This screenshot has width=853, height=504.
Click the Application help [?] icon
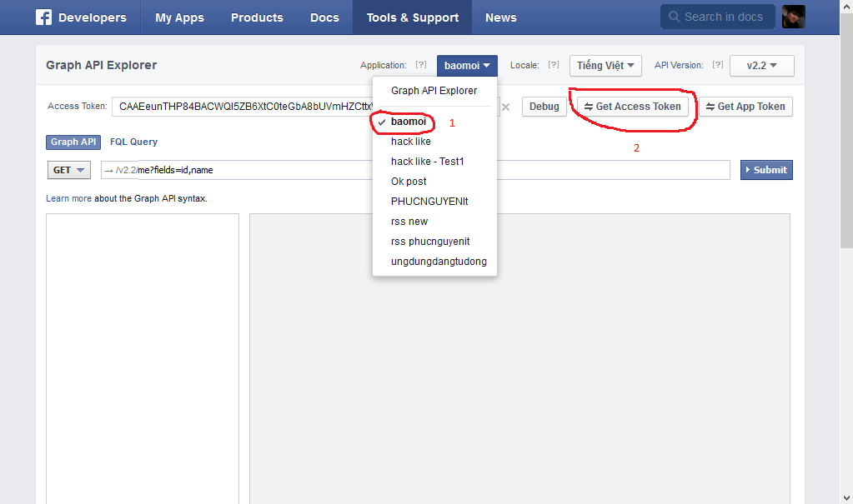tap(420, 65)
